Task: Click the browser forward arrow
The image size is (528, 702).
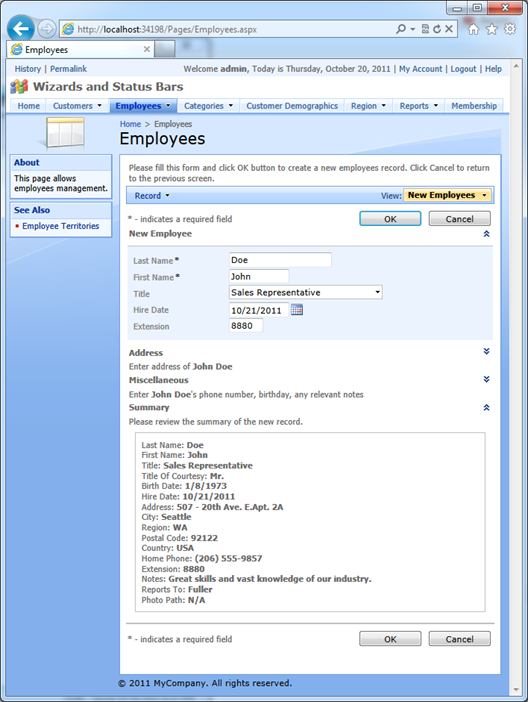Action: pos(46,29)
